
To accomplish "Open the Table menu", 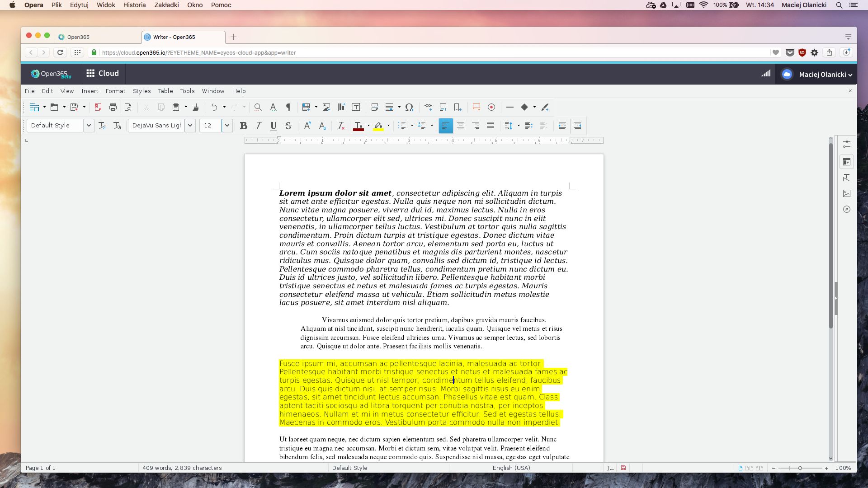I will pyautogui.click(x=165, y=91).
